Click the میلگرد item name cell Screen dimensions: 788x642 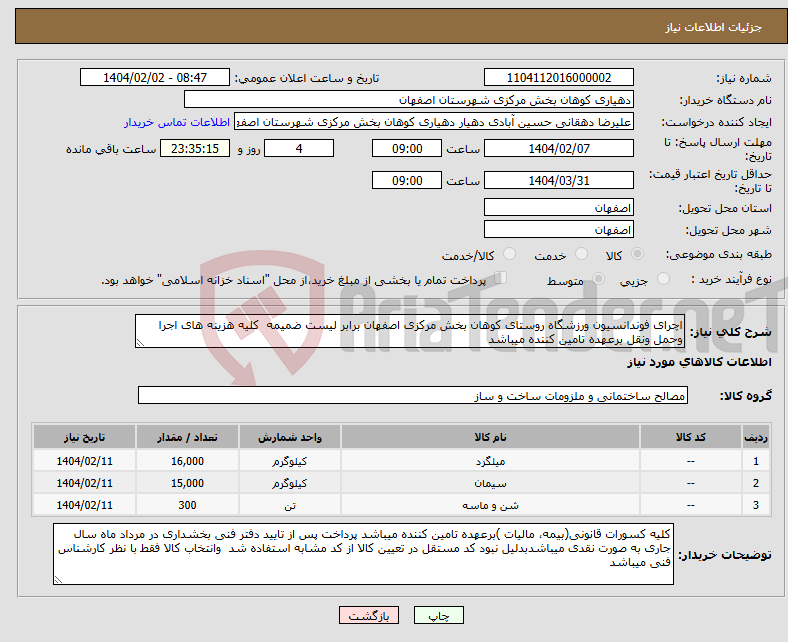tap(490, 461)
